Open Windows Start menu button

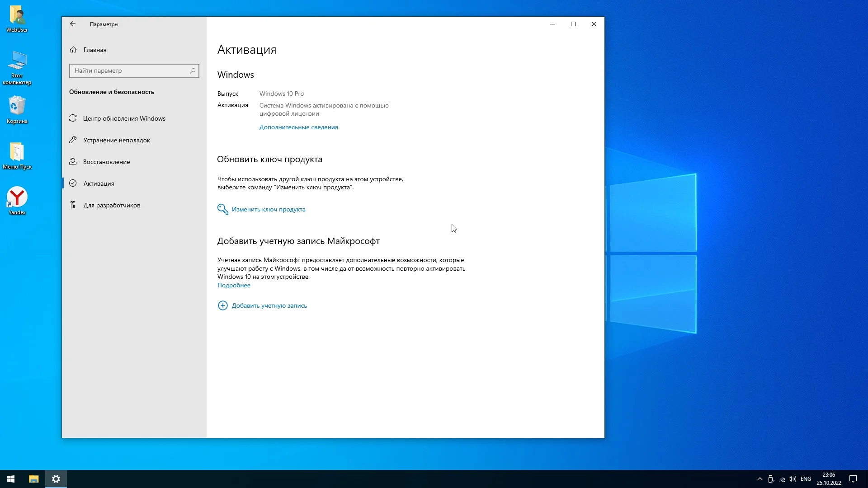pyautogui.click(x=11, y=479)
